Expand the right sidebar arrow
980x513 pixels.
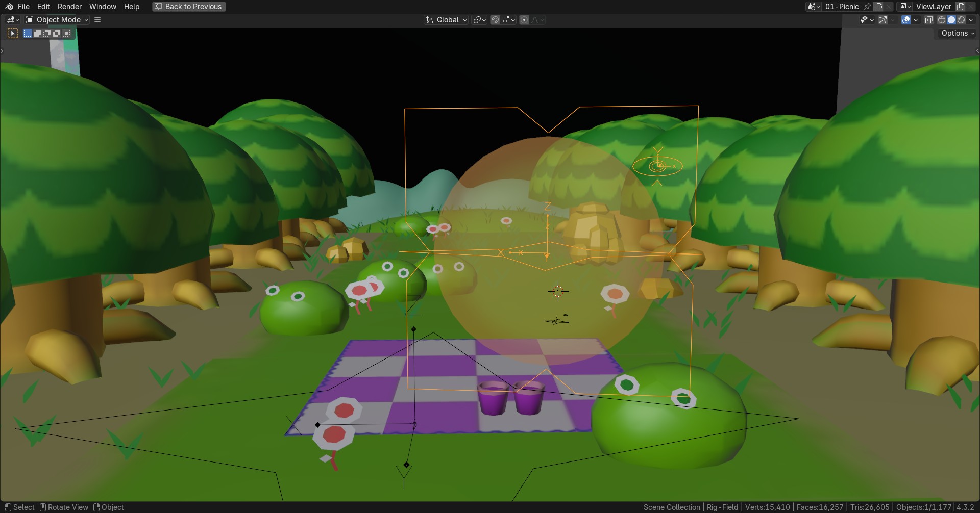tap(977, 50)
